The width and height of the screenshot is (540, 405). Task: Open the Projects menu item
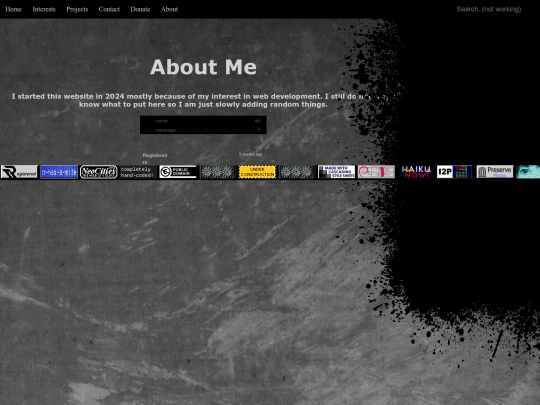[x=77, y=9]
